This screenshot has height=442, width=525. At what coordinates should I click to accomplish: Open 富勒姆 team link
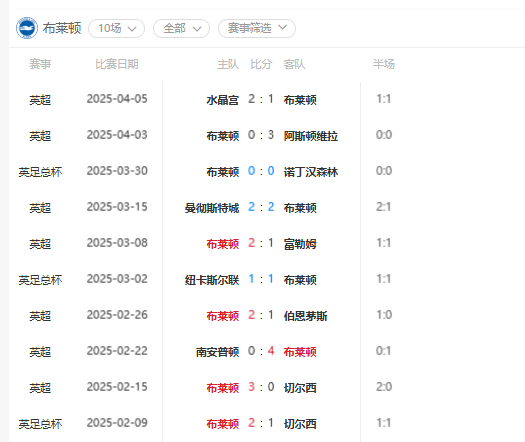[300, 244]
